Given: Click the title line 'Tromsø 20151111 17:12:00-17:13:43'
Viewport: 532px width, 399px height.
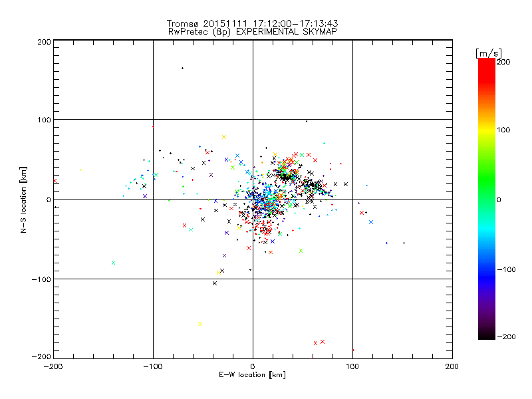Looking at the screenshot, I should pyautogui.click(x=252, y=23).
